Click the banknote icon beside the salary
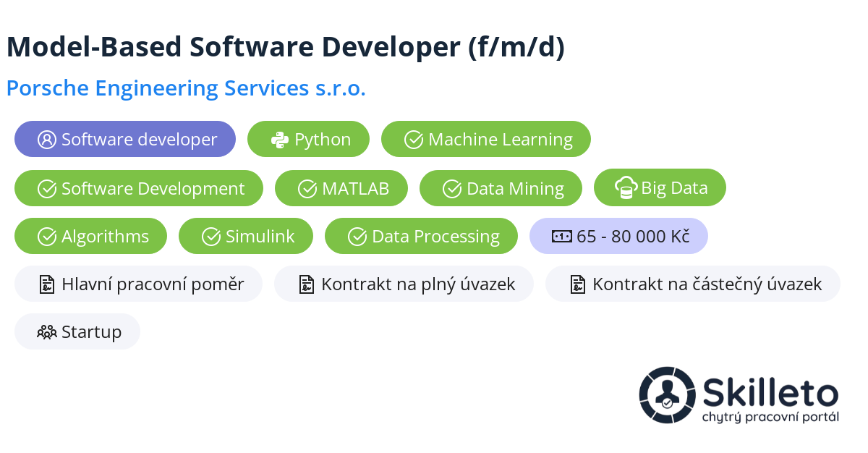This screenshot has height=453, width=868. [x=563, y=236]
